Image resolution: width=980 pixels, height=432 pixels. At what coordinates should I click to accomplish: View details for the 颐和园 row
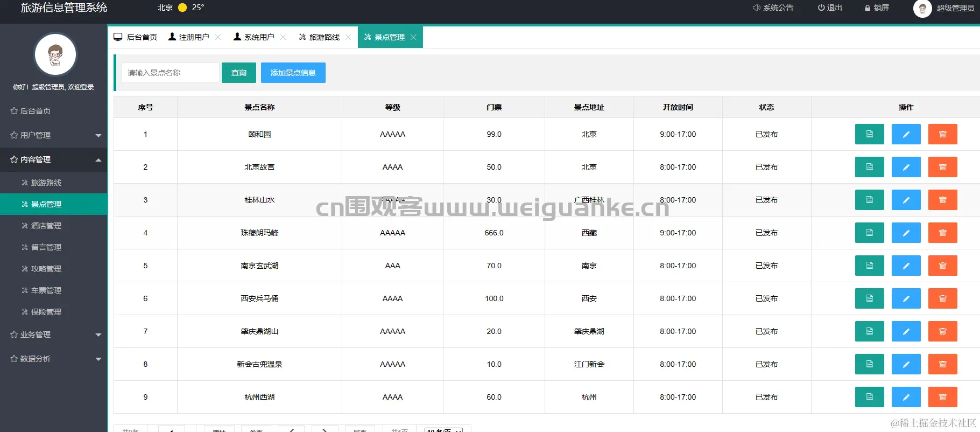click(869, 134)
